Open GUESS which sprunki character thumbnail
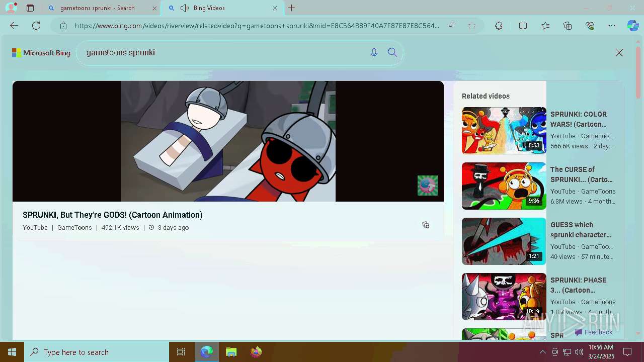644x362 pixels. click(x=504, y=241)
